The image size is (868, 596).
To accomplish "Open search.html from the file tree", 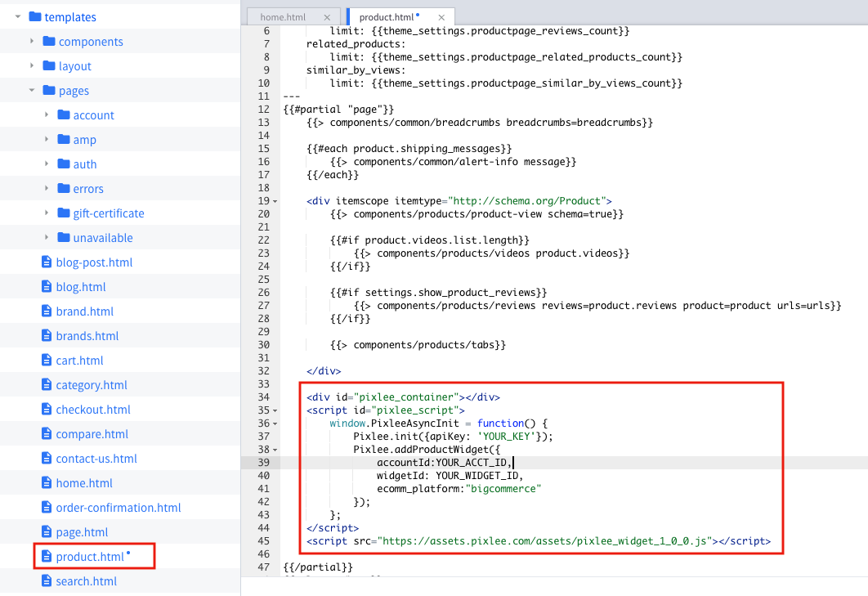I will (x=87, y=581).
